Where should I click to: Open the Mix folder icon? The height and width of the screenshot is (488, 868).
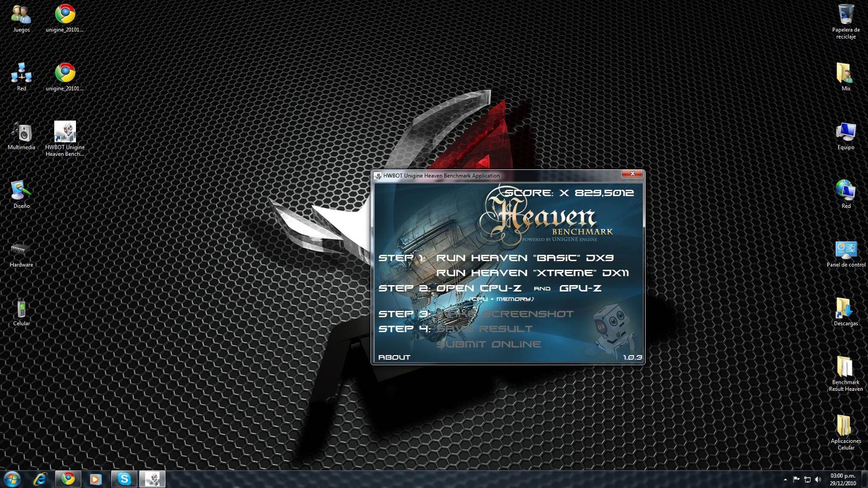click(846, 77)
